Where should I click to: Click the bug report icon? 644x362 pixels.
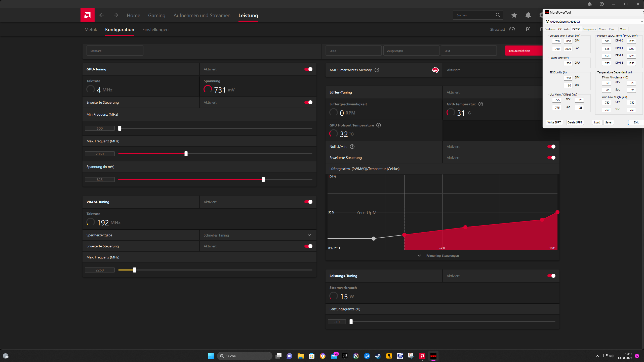(x=589, y=4)
